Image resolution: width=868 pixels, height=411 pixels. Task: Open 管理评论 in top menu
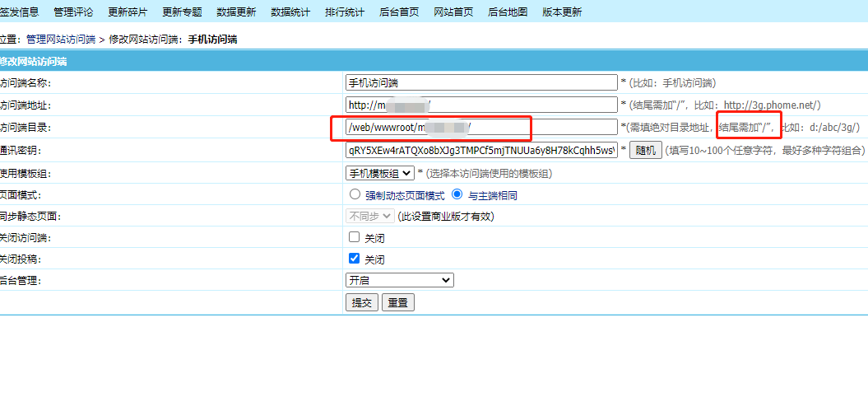pos(73,12)
